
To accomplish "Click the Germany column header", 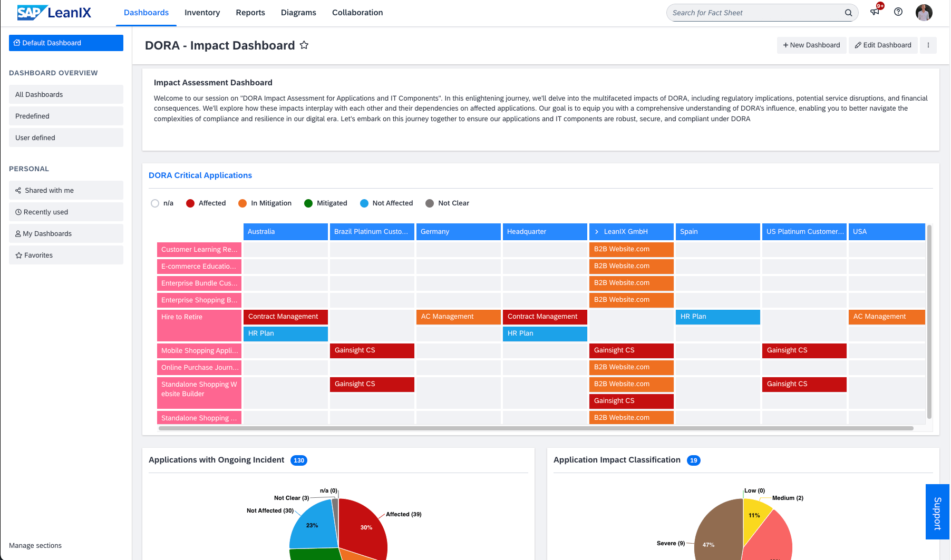I will pos(459,232).
